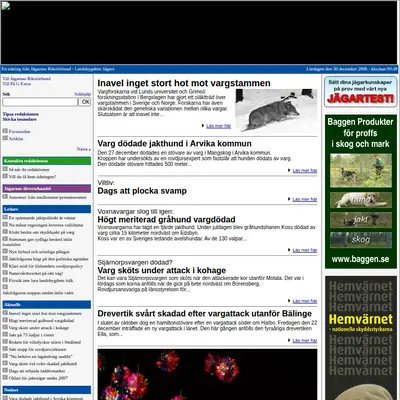Click bullet icon beside 'Naturvårdsverket på rätt väg?'

pyautogui.click(x=5, y=273)
